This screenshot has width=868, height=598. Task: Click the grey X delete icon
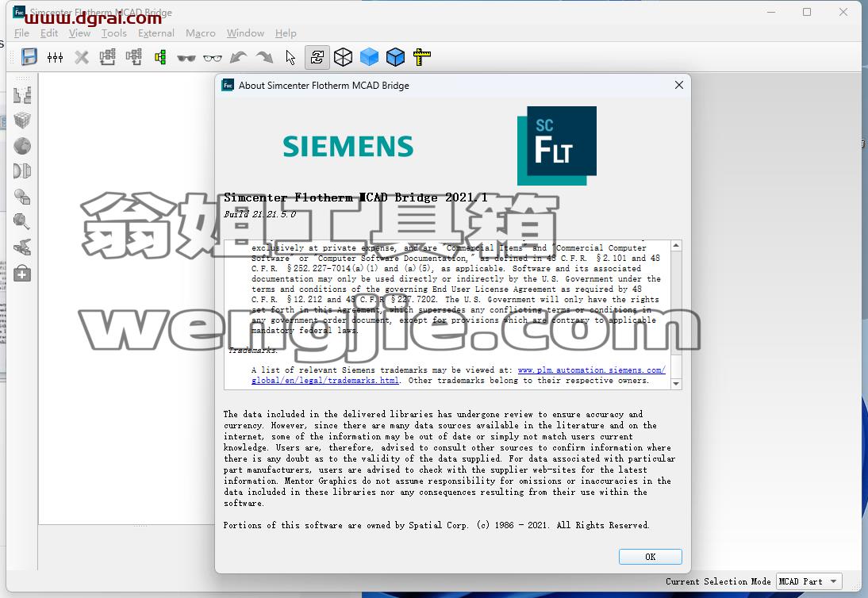[82, 57]
